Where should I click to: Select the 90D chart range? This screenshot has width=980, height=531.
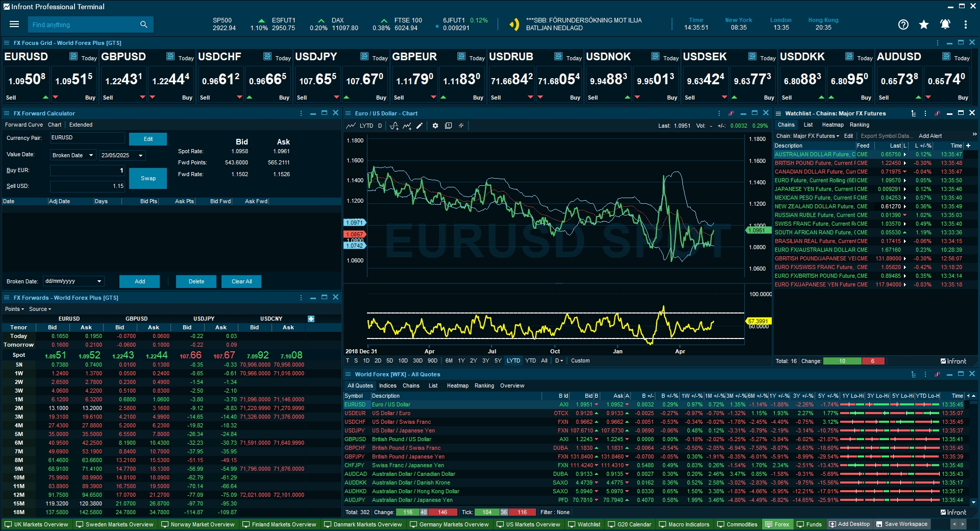(432, 360)
